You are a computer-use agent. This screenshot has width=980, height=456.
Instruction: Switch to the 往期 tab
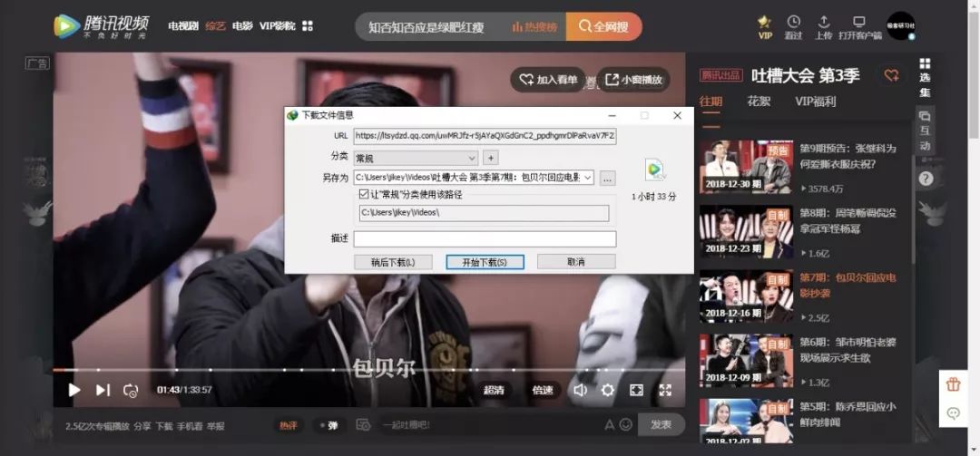pyautogui.click(x=710, y=102)
